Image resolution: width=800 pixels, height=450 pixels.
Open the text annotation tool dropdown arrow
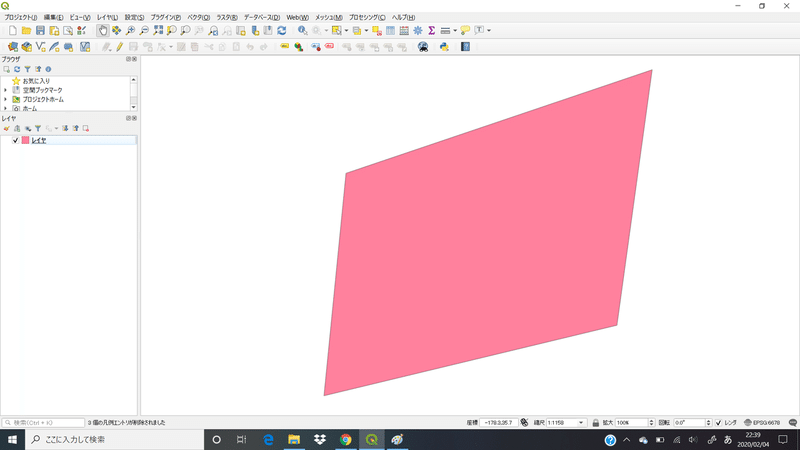489,31
